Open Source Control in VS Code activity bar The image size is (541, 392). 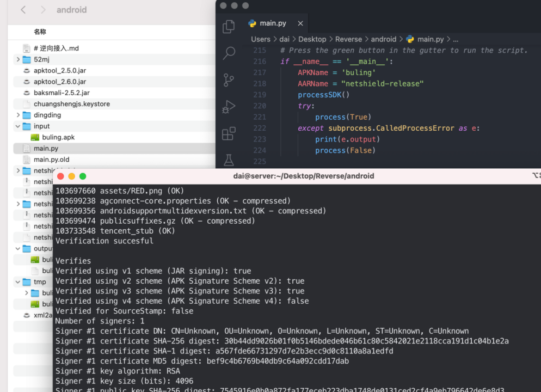click(x=229, y=79)
